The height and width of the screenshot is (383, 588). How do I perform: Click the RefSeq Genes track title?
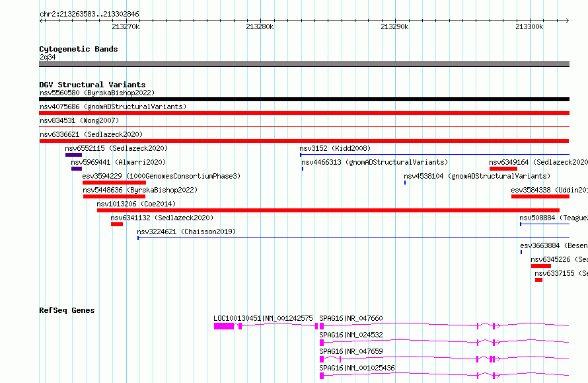click(x=67, y=310)
